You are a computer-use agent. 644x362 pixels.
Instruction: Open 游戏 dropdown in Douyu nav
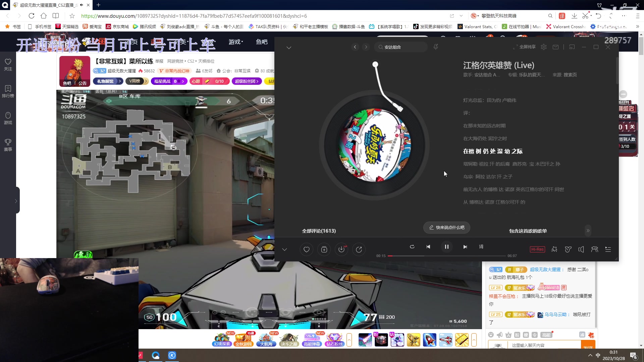(236, 42)
